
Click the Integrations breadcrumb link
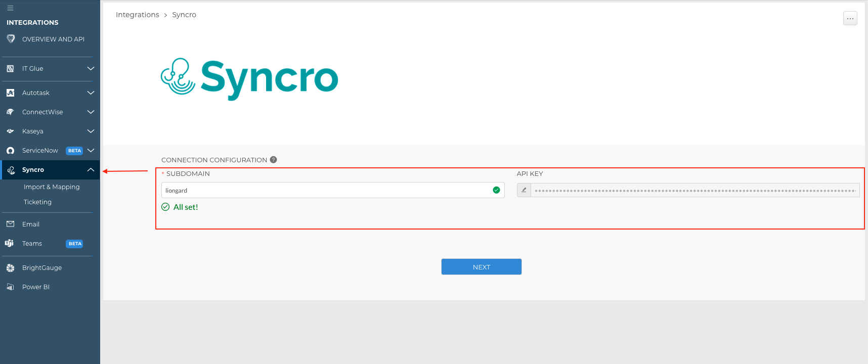point(137,15)
